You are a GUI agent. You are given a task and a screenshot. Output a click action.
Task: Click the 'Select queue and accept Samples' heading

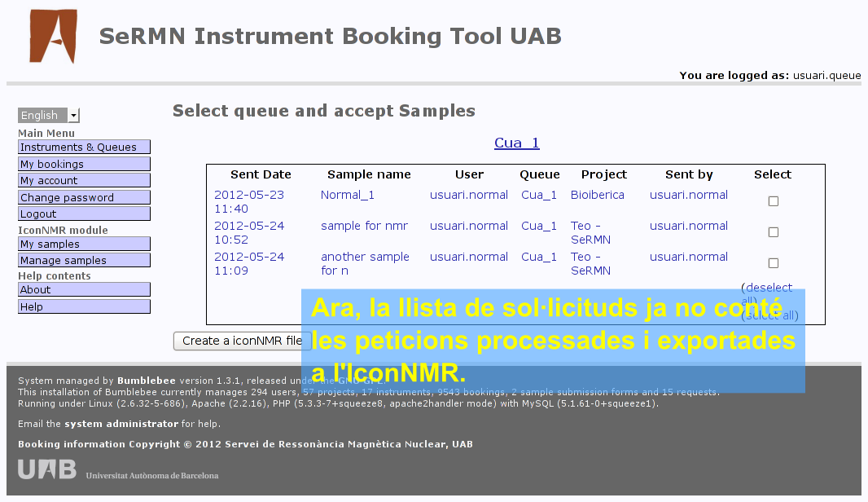pyautogui.click(x=324, y=111)
